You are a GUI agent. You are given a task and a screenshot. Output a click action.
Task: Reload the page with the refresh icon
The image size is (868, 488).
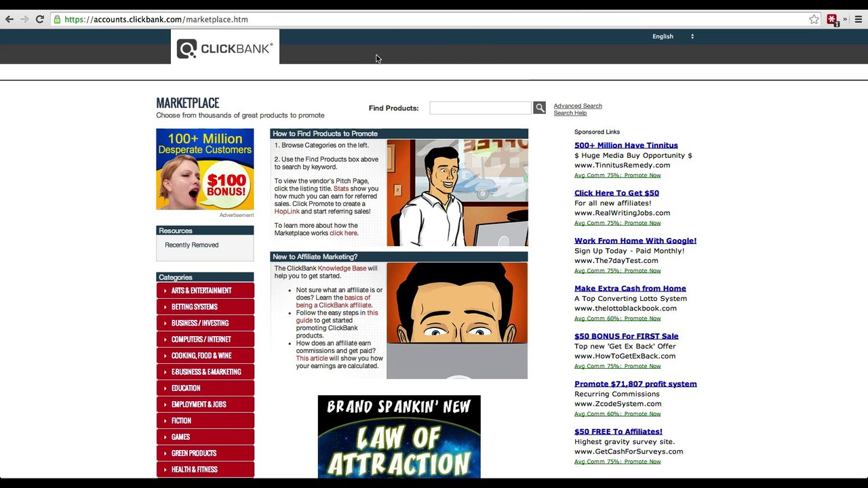(40, 19)
